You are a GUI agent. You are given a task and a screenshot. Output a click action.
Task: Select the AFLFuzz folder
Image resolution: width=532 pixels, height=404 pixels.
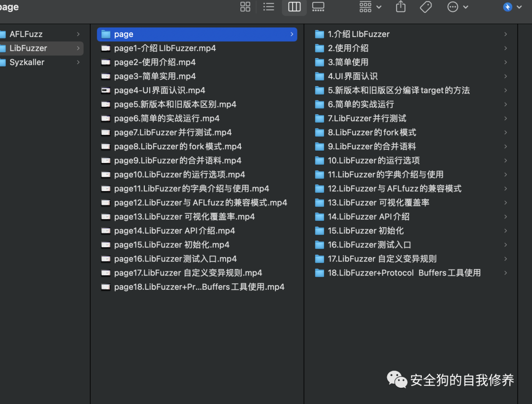[x=41, y=34]
